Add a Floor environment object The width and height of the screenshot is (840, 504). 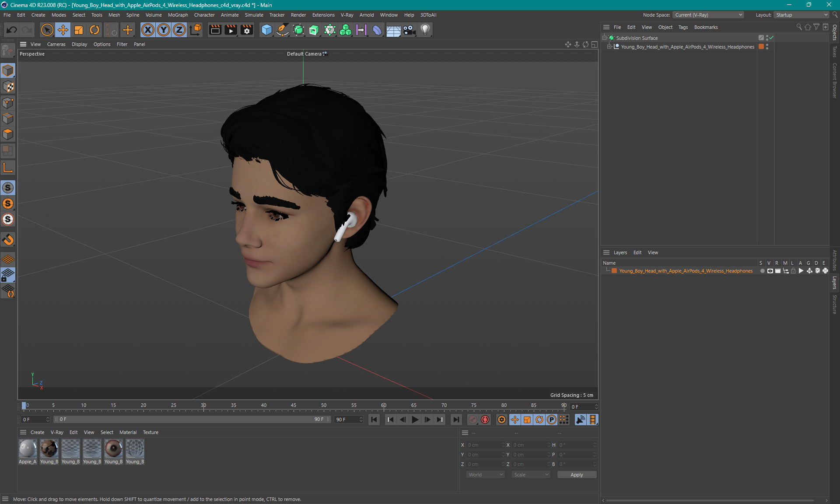393,30
